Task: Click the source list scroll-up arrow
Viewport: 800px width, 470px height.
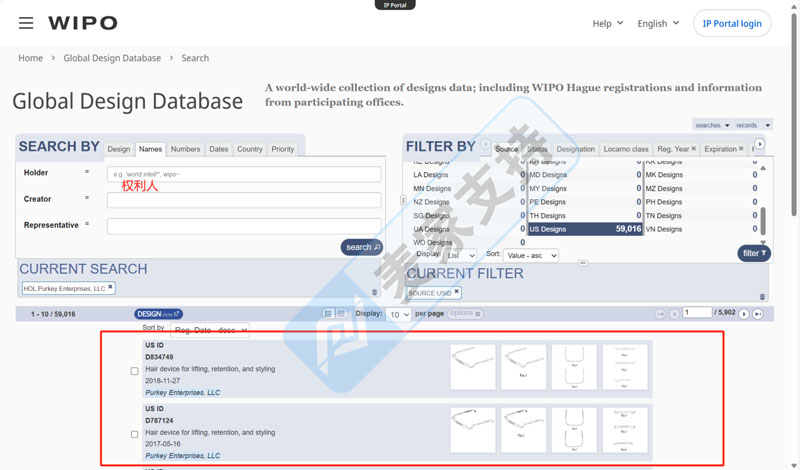Action: (763, 168)
